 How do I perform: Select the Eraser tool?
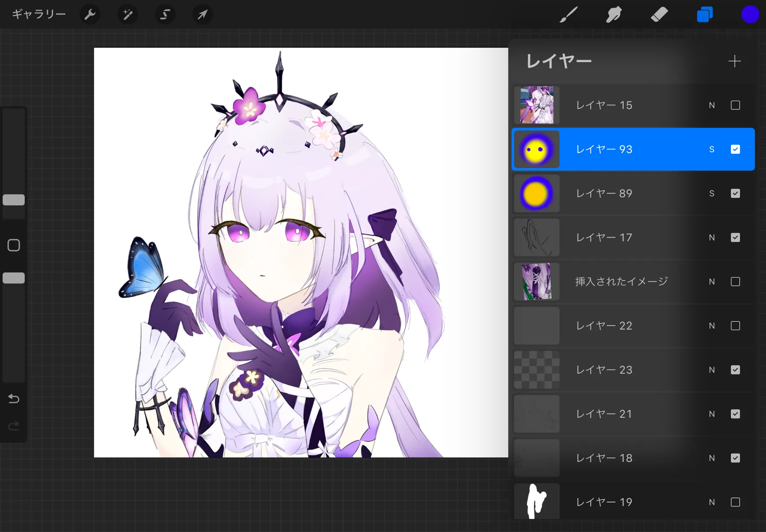coord(659,15)
